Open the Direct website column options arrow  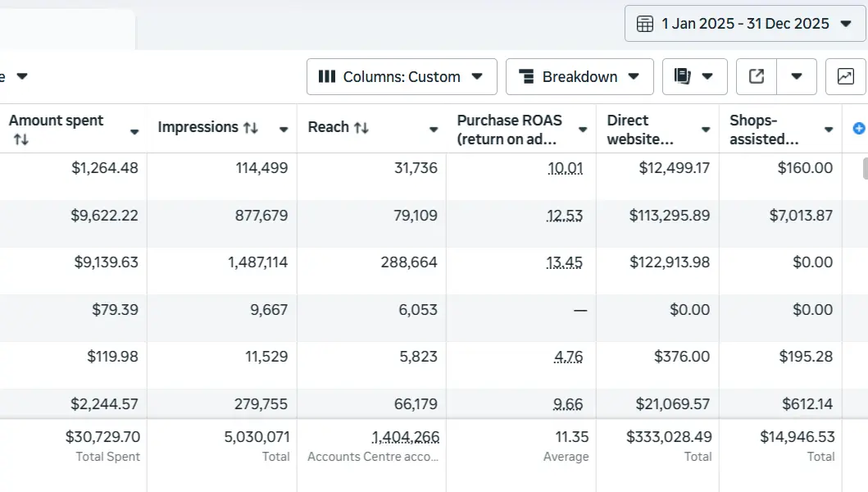(x=706, y=130)
